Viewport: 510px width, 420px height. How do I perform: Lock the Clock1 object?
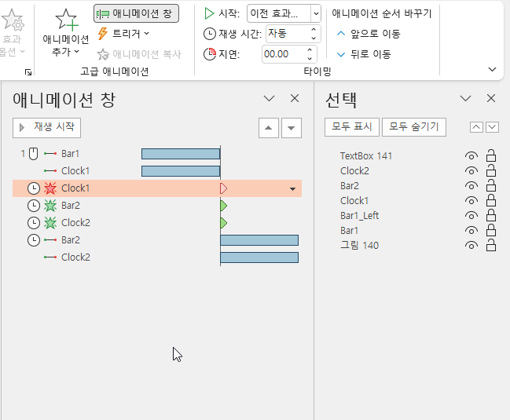pyautogui.click(x=491, y=200)
